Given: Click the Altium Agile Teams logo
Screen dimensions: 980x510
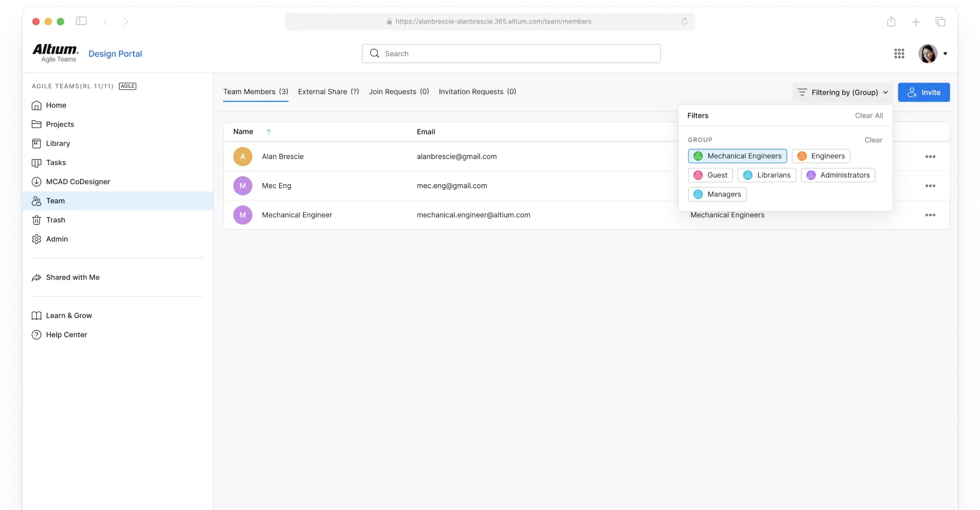Looking at the screenshot, I should click(x=56, y=53).
